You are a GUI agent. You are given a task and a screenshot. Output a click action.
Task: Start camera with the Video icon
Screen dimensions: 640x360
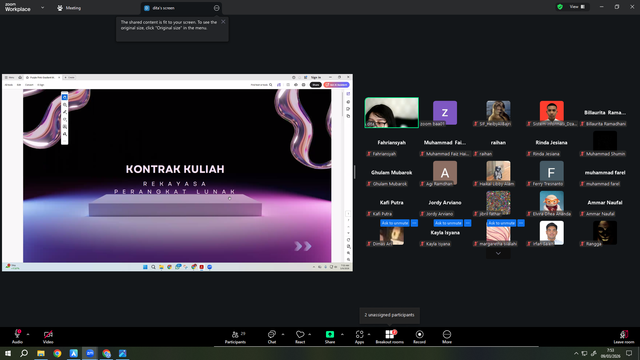click(48, 334)
